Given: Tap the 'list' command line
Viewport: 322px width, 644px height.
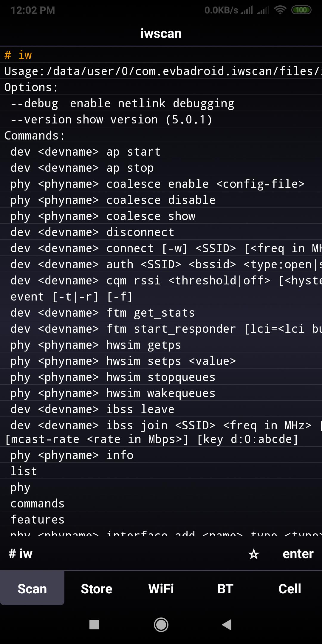Looking at the screenshot, I should point(24,471).
